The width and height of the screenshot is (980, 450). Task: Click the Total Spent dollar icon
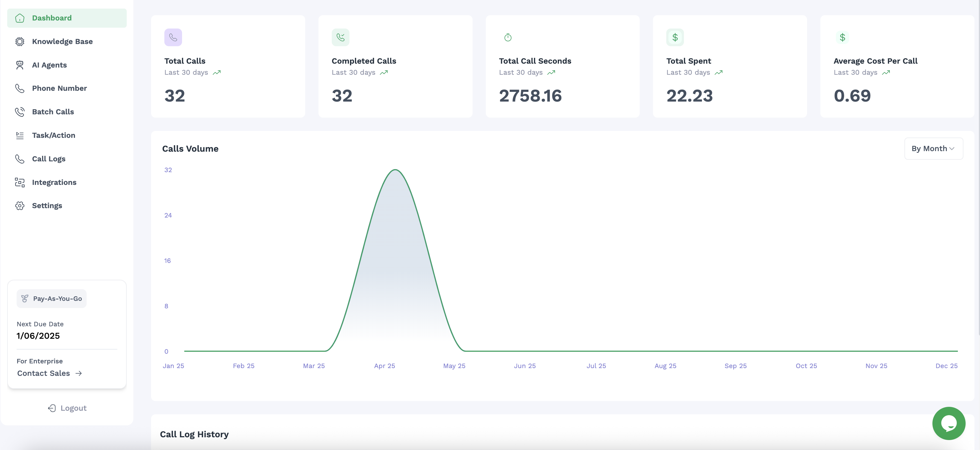(675, 37)
